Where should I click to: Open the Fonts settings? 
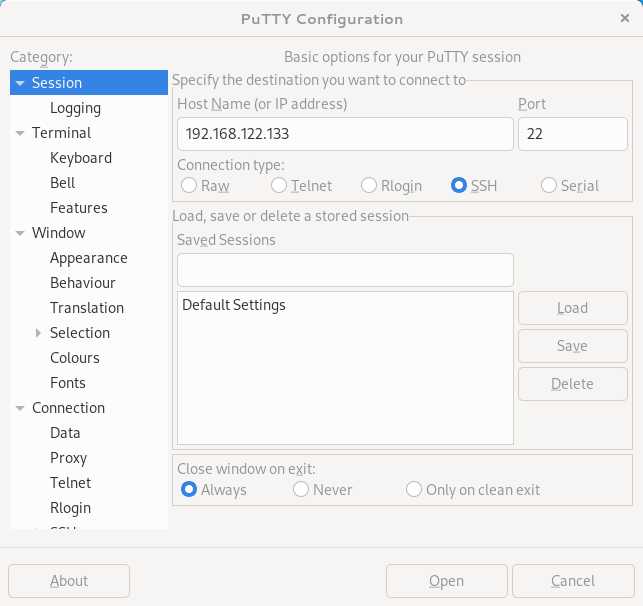pos(89,383)
